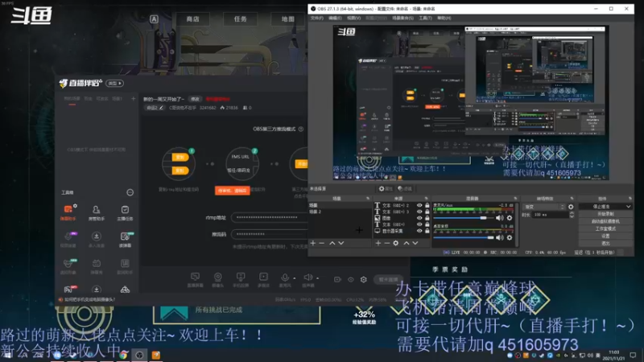
Task: Expand the 停止推流 button dropdown arrow
Action: [628, 207]
